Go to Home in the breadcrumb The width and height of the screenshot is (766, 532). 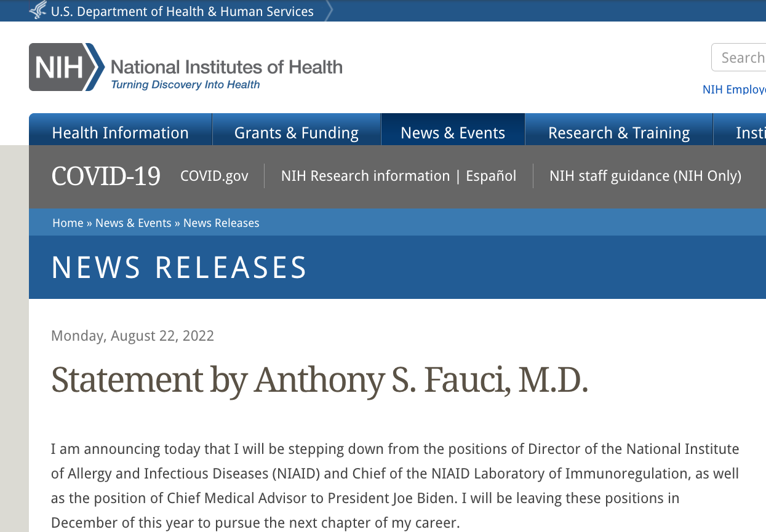click(68, 223)
